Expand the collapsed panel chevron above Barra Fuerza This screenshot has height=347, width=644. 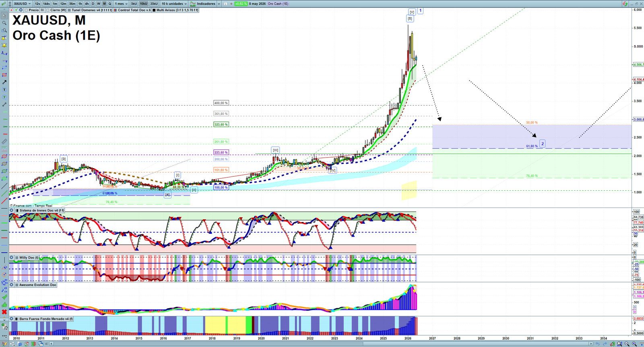(4, 320)
